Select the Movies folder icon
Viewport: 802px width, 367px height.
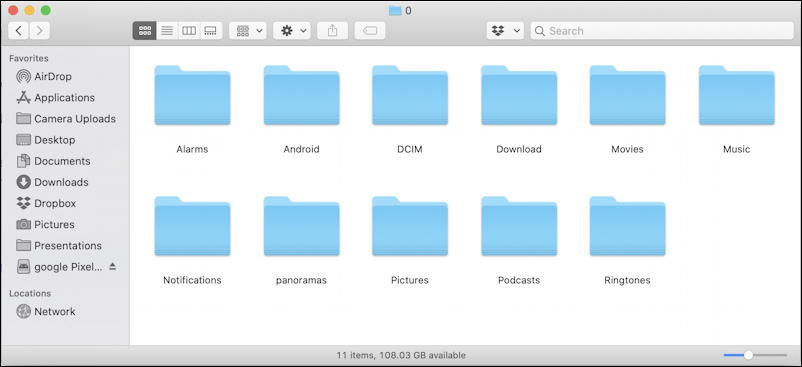click(x=627, y=95)
